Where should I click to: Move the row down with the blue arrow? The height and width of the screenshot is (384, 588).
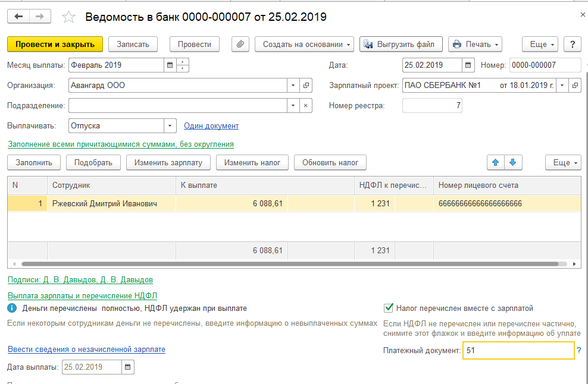pos(512,162)
